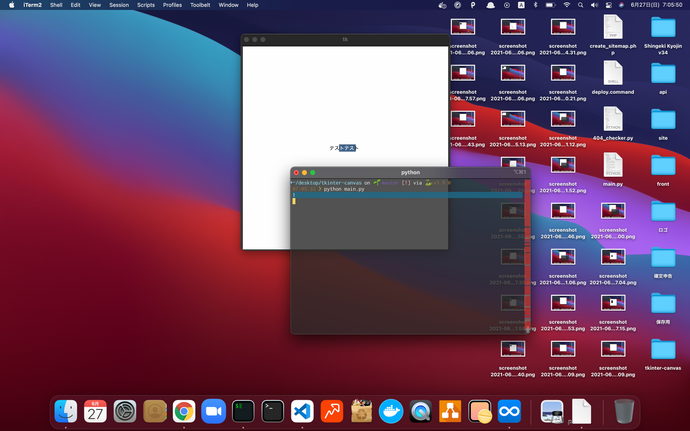The image size is (690, 431).
Task: Open the Trash in the Dock
Action: click(624, 411)
